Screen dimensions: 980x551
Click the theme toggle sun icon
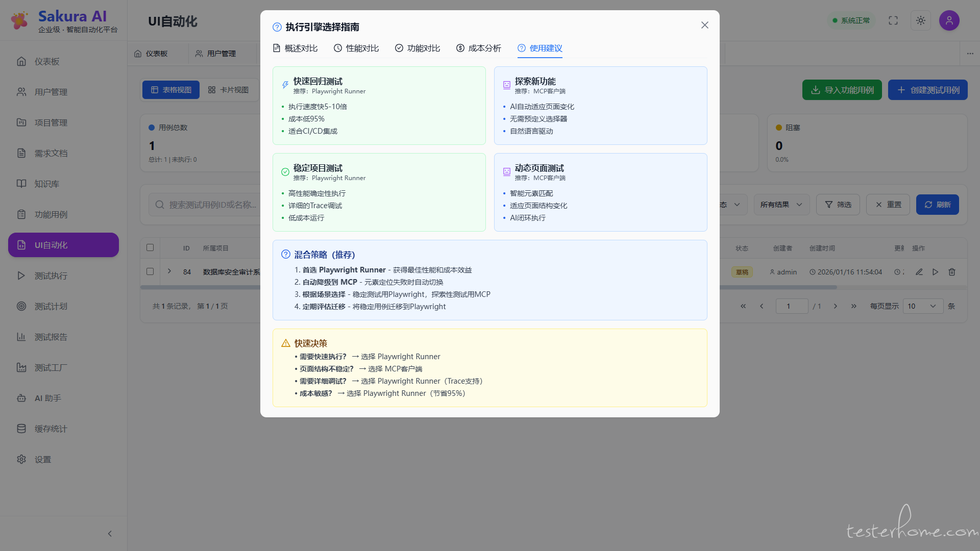[x=920, y=20]
